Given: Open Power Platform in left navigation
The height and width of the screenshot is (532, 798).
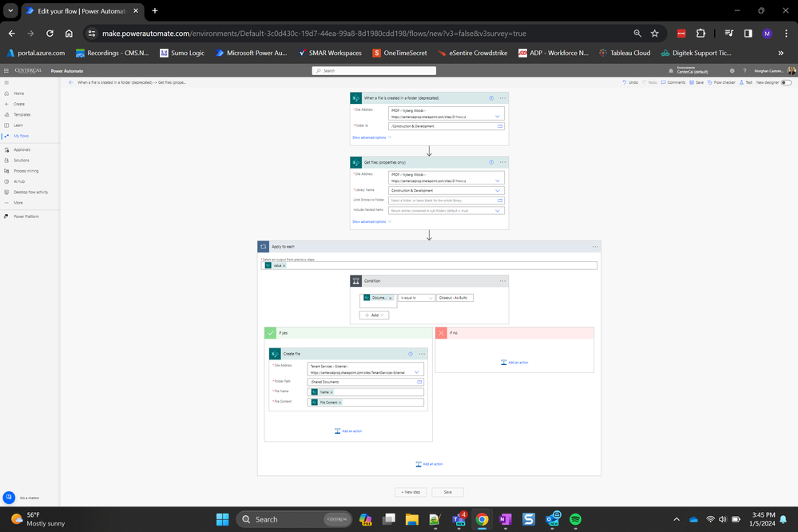Looking at the screenshot, I should coord(26,216).
